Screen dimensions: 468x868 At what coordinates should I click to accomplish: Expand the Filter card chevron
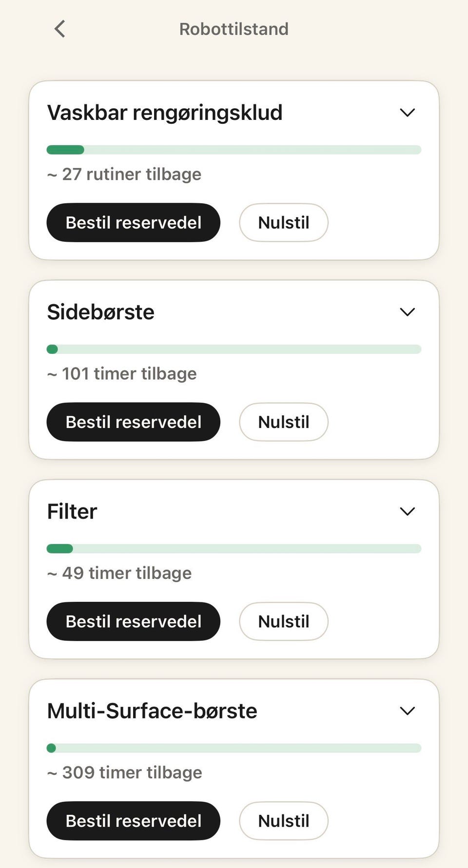click(407, 511)
